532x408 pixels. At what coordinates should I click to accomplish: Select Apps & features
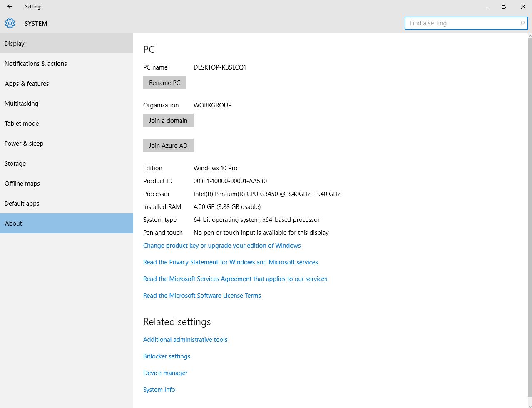click(x=67, y=83)
